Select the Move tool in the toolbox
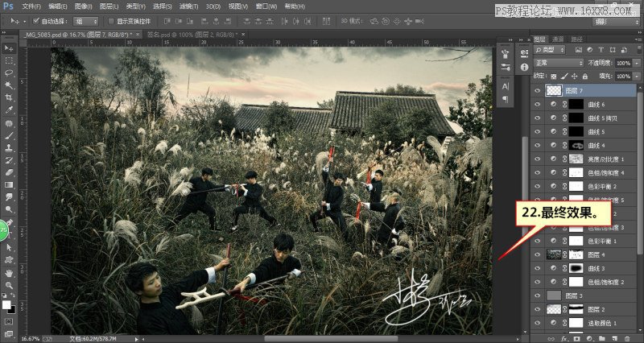Viewport: 644px width, 343px height. coord(9,48)
